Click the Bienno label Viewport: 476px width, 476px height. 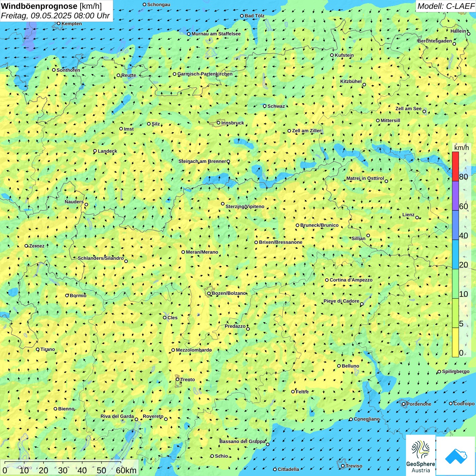(66, 409)
